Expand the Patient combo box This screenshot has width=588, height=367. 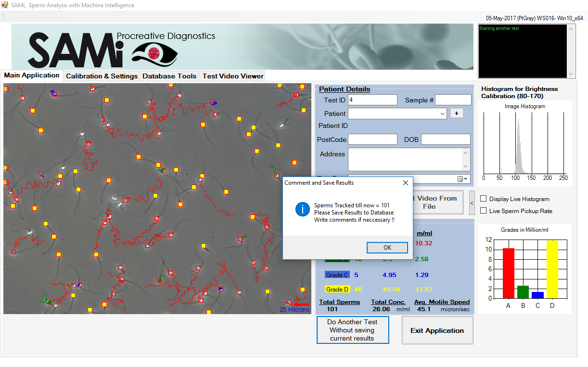point(443,114)
